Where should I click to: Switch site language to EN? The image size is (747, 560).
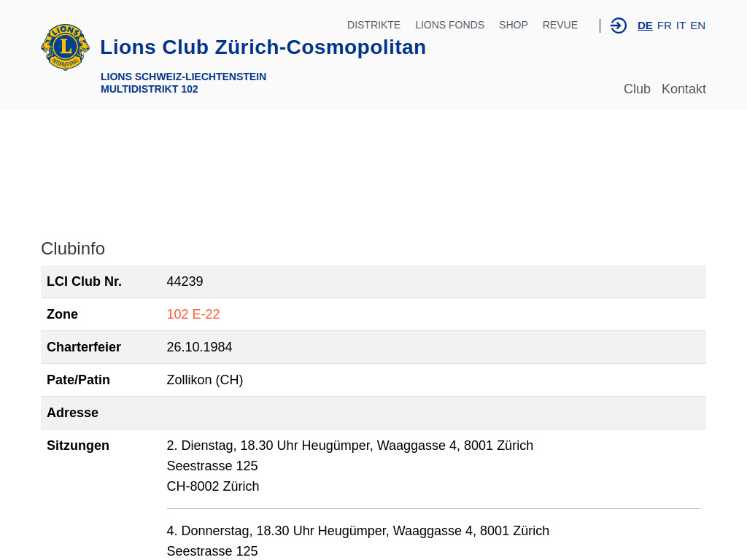point(697,26)
